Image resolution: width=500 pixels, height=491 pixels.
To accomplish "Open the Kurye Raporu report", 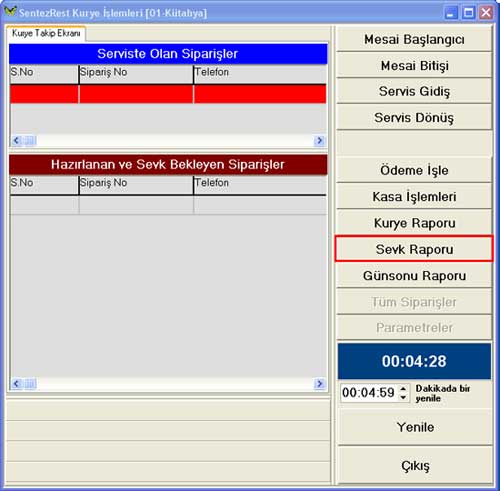I will [x=414, y=223].
